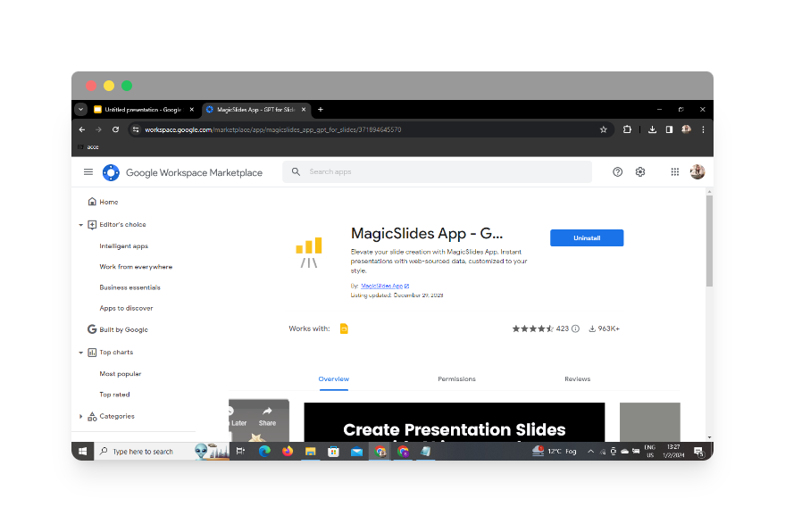Open Most popular chart
This screenshot has width=785, height=532.
(x=121, y=374)
